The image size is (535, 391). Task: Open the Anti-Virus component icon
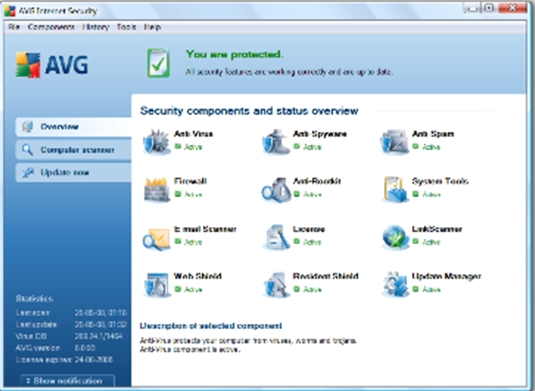point(157,142)
